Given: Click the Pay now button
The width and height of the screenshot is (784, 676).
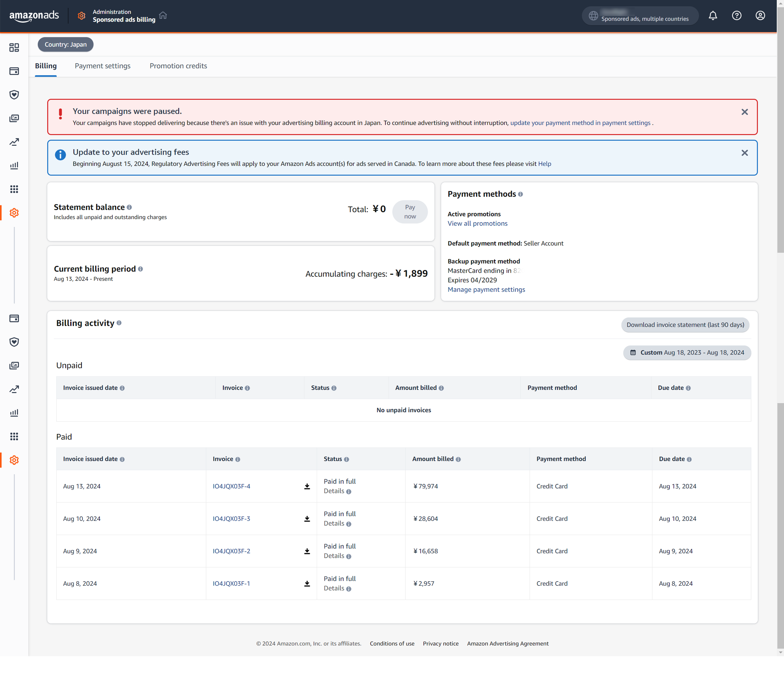Looking at the screenshot, I should coord(410,212).
